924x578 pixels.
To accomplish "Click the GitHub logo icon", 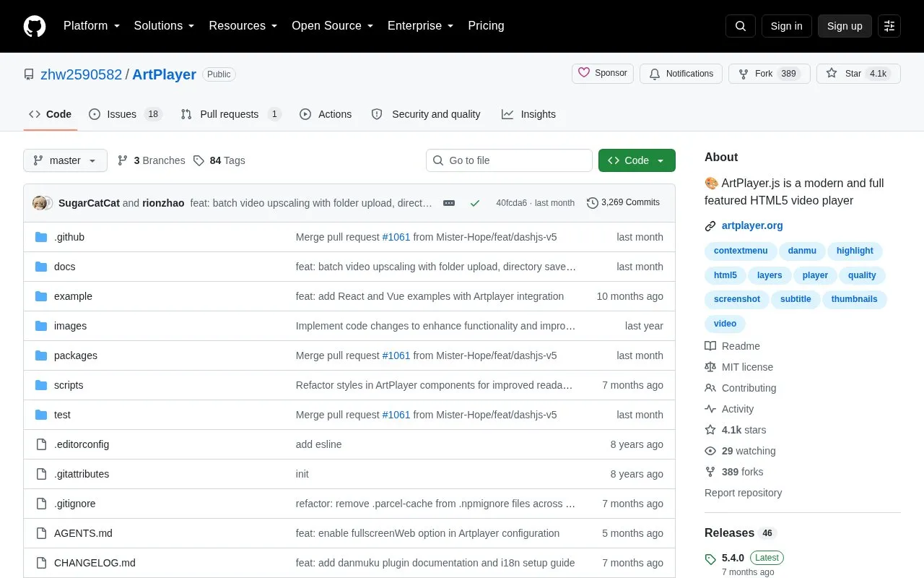I will 35,26.
